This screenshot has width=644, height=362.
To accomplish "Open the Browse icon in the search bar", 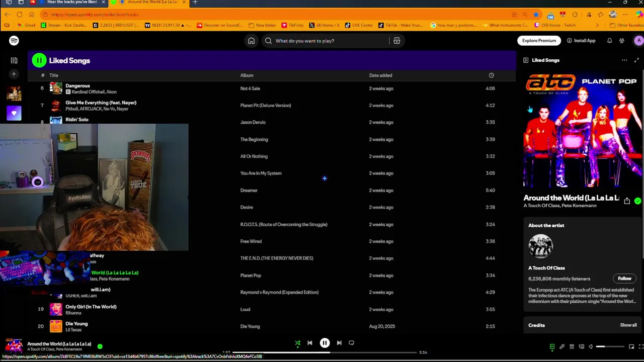I will (396, 41).
